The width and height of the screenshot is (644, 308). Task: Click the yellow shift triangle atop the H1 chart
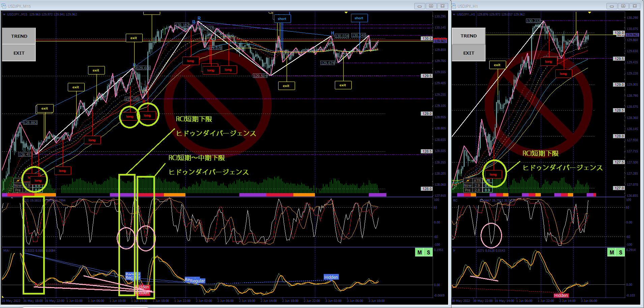point(589,13)
